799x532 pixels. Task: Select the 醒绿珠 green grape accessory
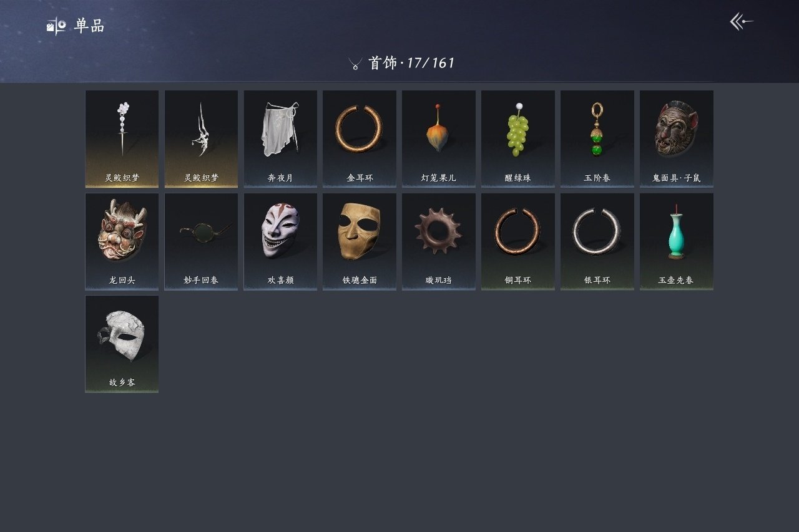click(x=518, y=138)
